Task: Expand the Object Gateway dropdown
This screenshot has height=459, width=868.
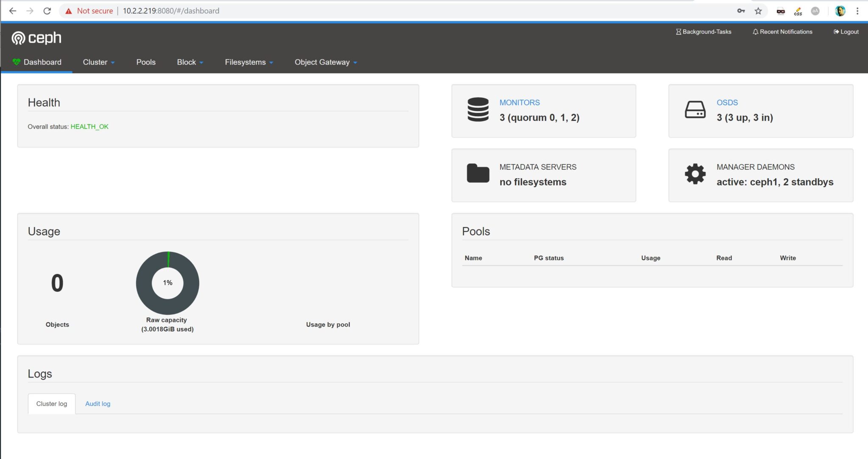Action: pos(325,62)
